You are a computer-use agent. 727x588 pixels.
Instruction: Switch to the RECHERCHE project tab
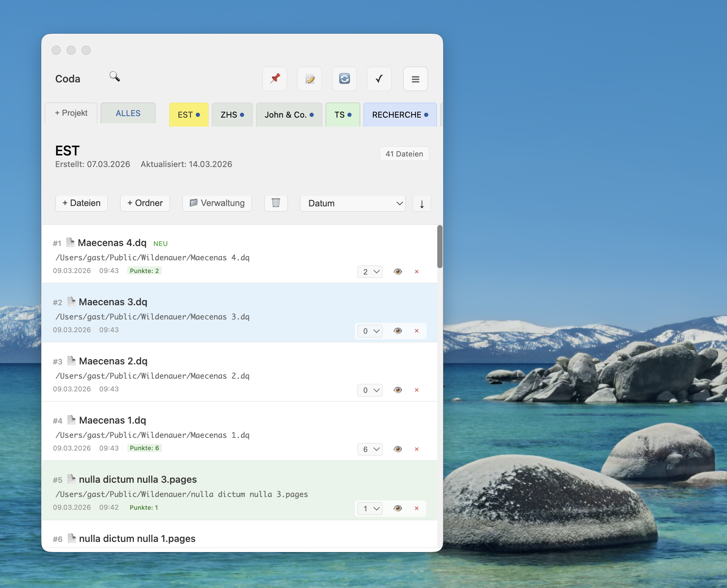(400, 115)
